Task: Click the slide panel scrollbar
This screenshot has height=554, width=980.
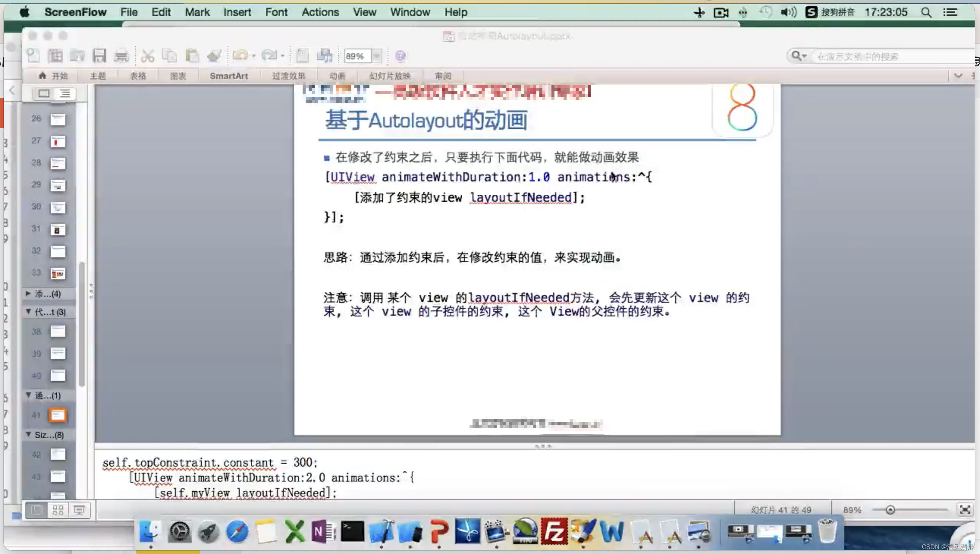Action: click(x=82, y=324)
